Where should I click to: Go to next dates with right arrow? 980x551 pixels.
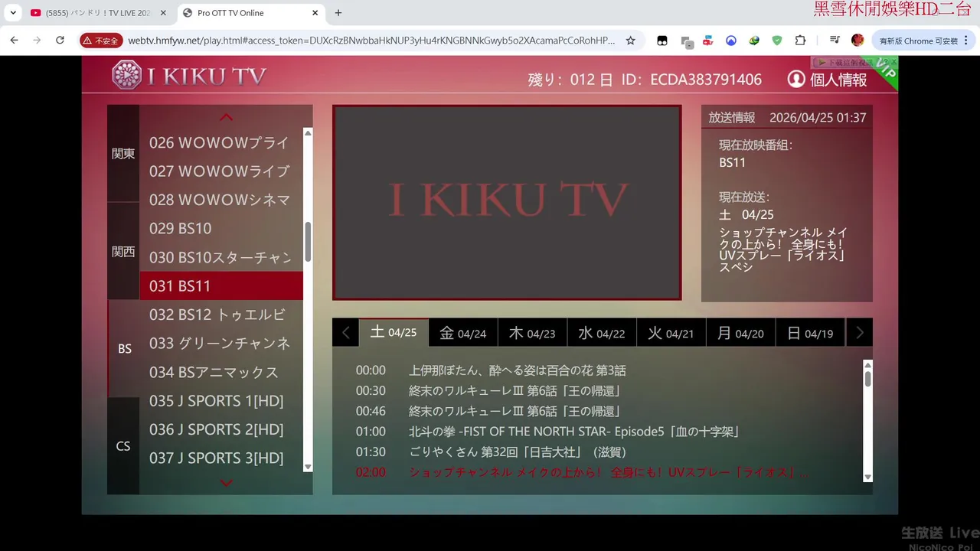coord(859,333)
